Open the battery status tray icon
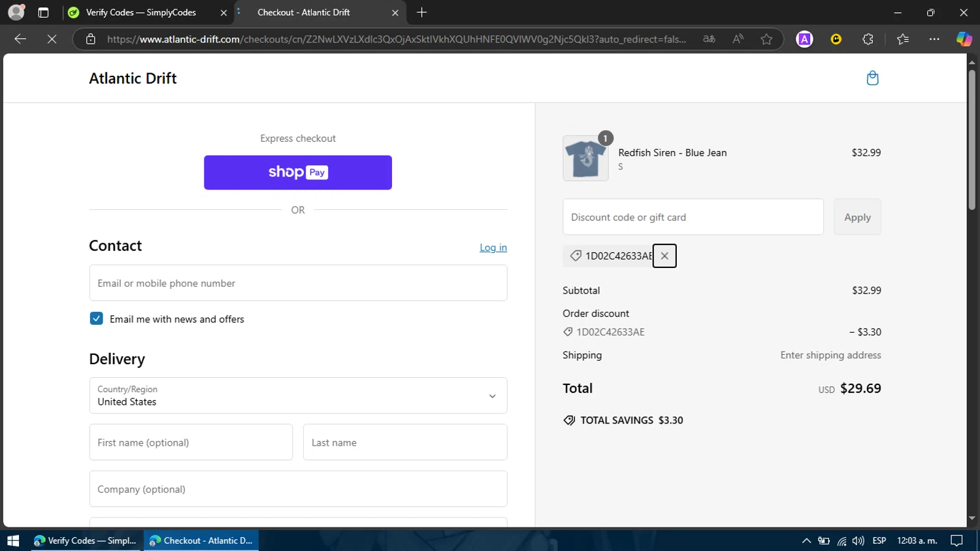 [x=824, y=541]
